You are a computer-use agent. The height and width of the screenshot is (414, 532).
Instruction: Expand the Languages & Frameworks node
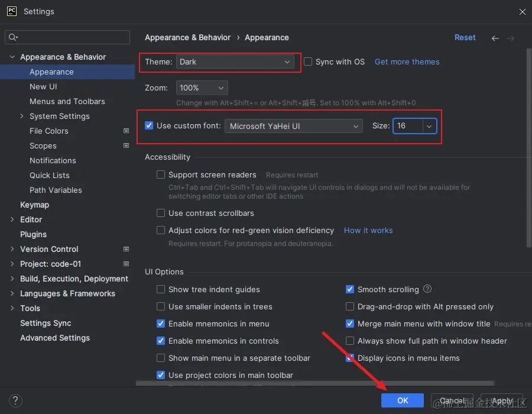[x=12, y=293]
